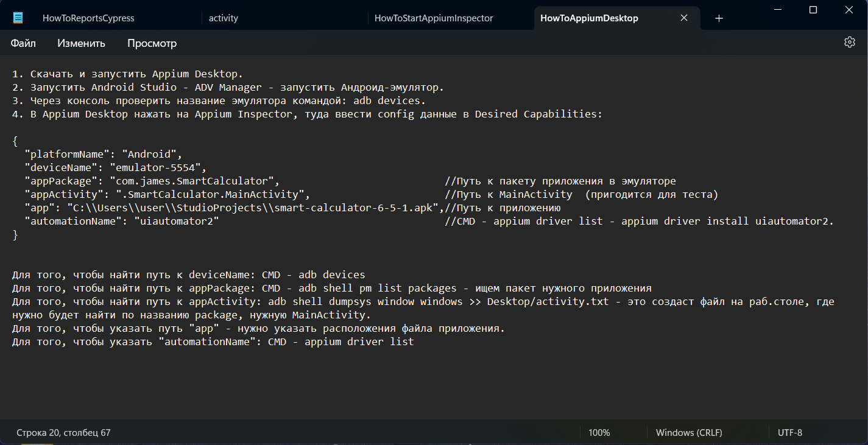Click comment "//Путь к MainActivity (пригодится для теста)"
The height and width of the screenshot is (445, 868).
click(x=582, y=194)
